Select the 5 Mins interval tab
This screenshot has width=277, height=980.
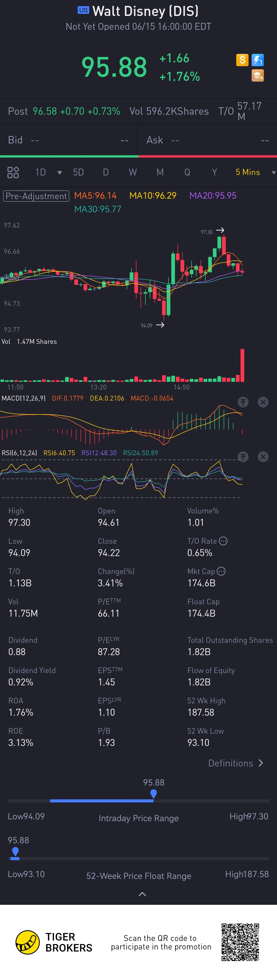pyautogui.click(x=248, y=172)
